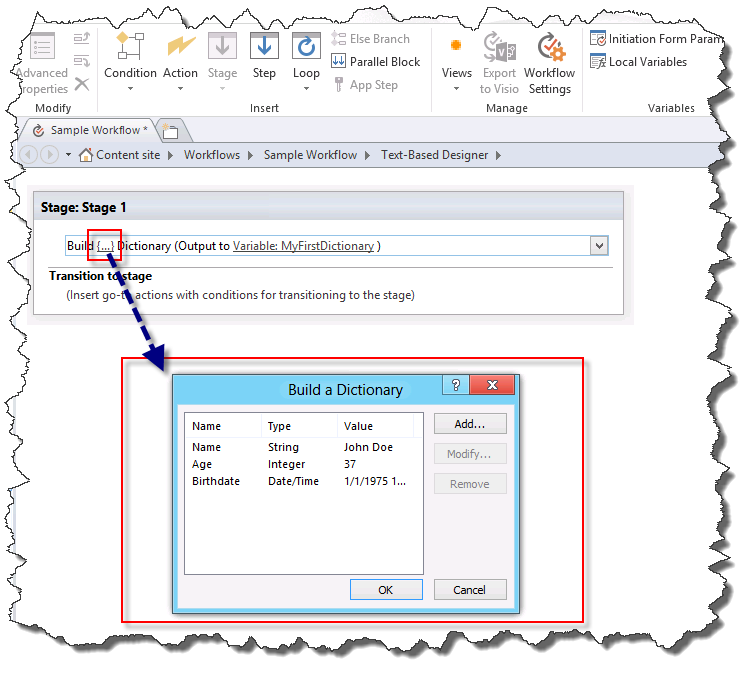This screenshot has height=673, width=753.
Task: Click the Date/Time type cell
Action: (293, 481)
